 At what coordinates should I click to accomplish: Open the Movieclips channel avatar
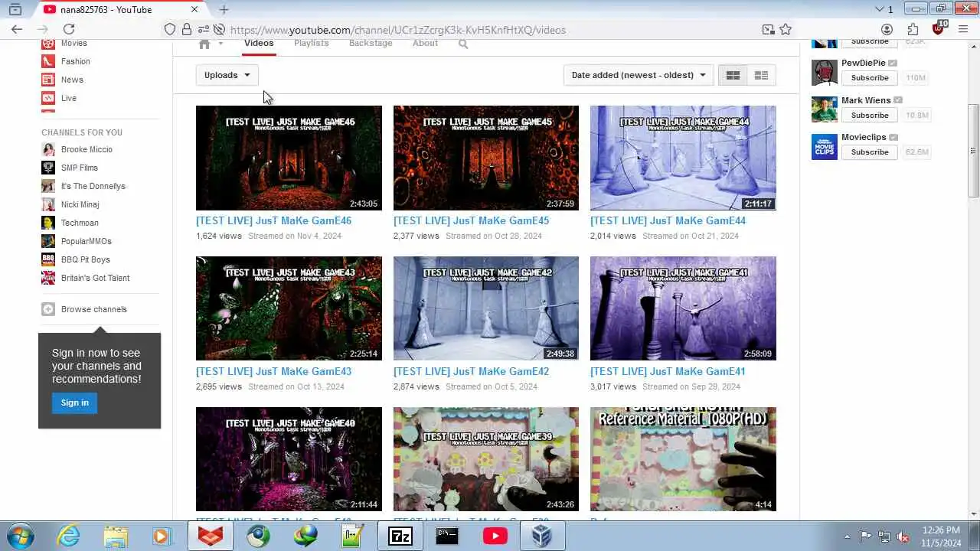click(x=825, y=146)
